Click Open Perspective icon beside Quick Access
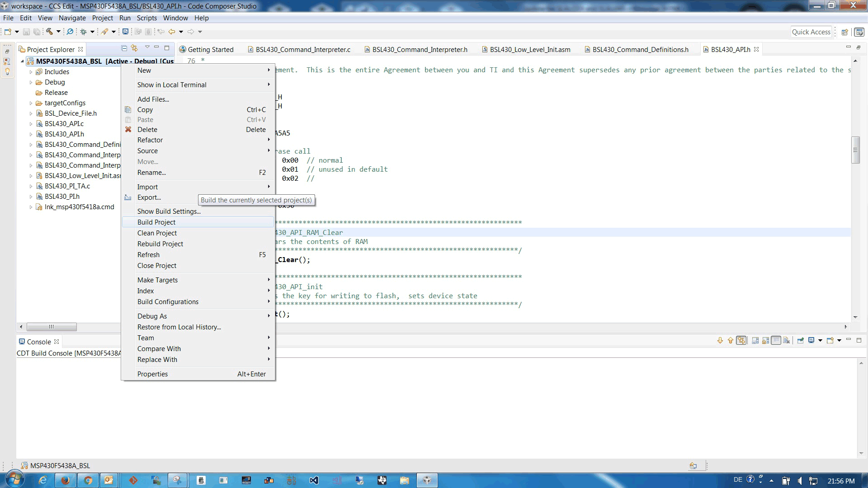Screen dimensions: 868x488 pos(844,32)
